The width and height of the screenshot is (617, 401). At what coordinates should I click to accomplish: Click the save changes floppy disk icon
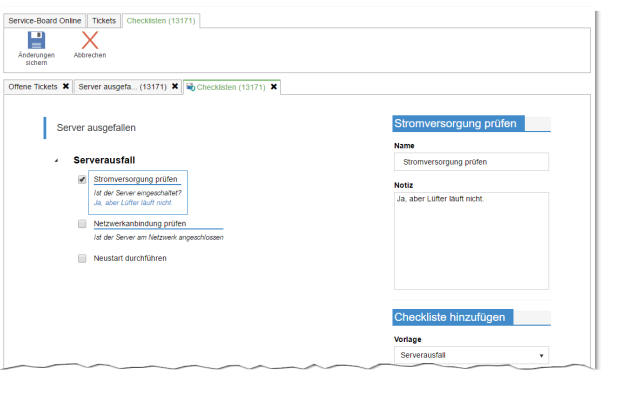tap(37, 40)
